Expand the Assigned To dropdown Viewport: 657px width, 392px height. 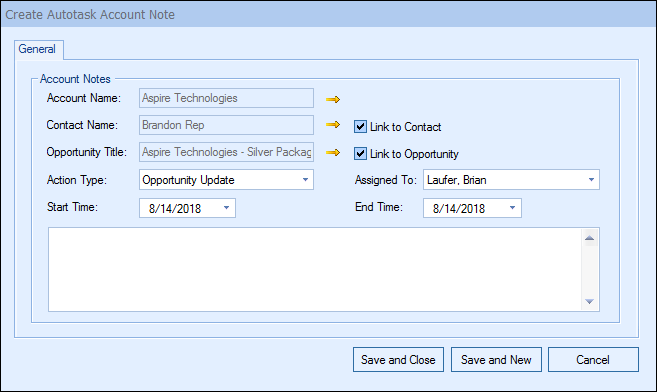591,180
